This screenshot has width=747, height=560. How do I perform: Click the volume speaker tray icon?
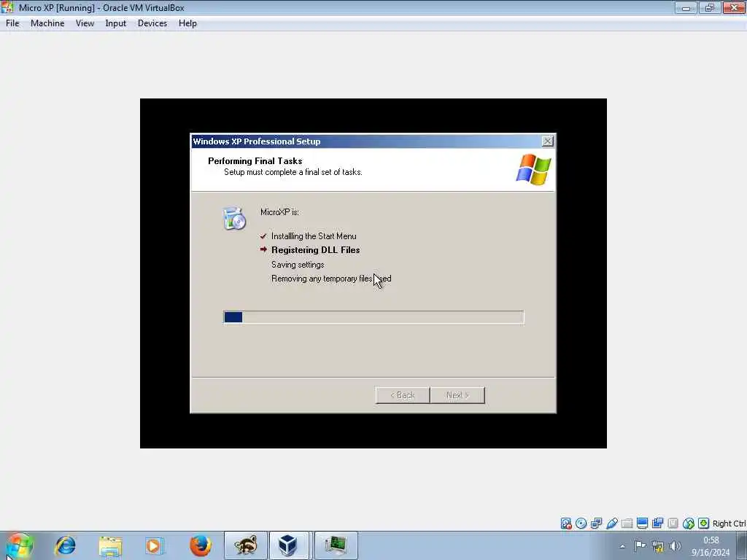coord(675,546)
